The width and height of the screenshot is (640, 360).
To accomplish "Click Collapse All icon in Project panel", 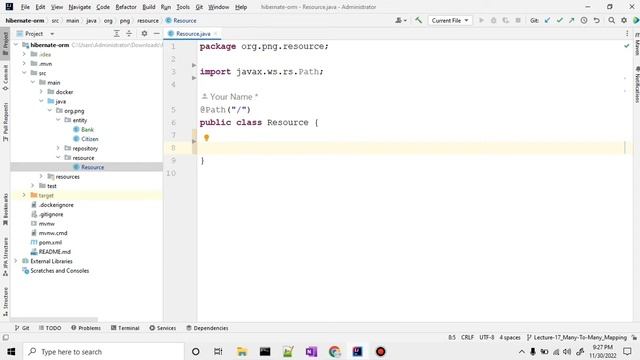I will pos(129,33).
